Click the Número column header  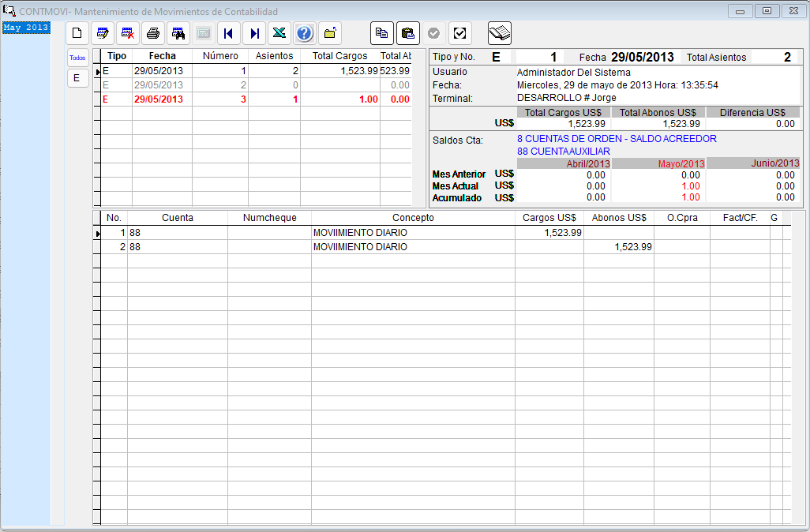tap(220, 56)
